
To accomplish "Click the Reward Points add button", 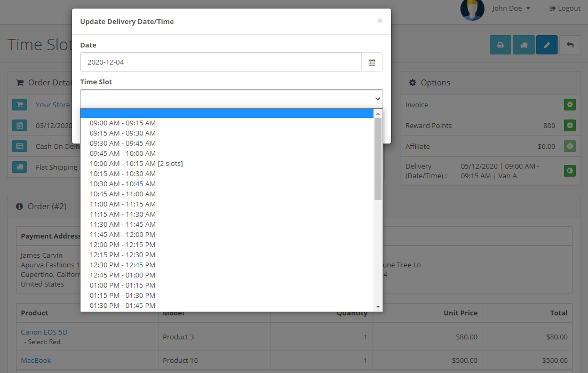I will [570, 125].
